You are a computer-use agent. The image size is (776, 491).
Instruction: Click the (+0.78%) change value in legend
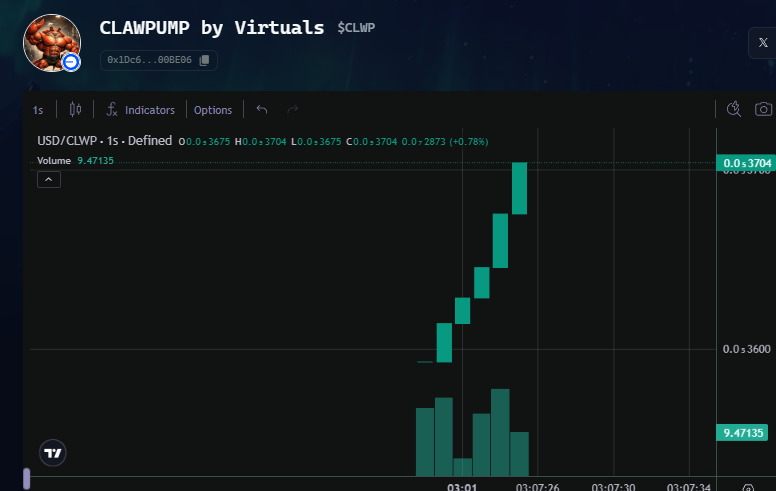(468, 142)
